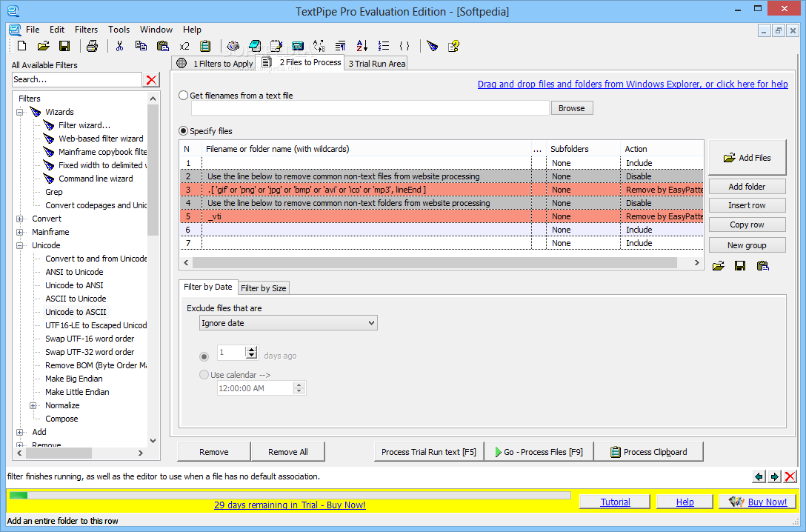Click the open file list icon below New group
This screenshot has width=806, height=532.
(718, 266)
